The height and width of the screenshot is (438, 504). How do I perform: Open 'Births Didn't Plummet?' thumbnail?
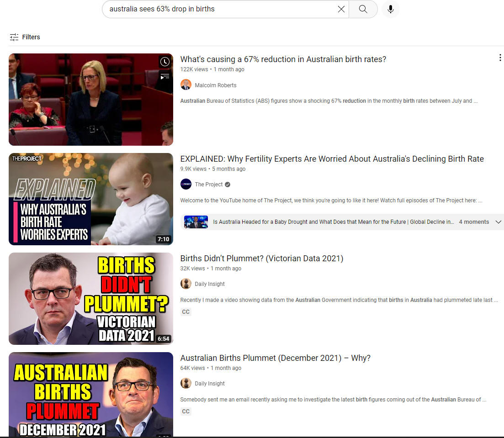click(x=91, y=299)
